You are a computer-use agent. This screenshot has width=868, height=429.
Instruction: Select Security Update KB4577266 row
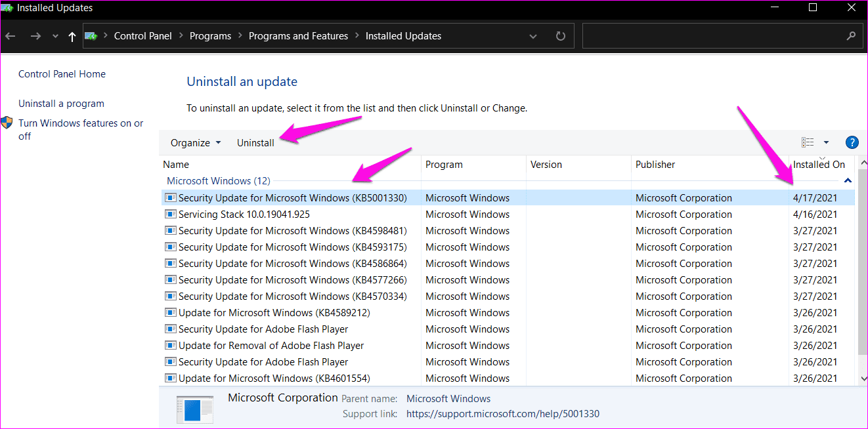pos(508,279)
